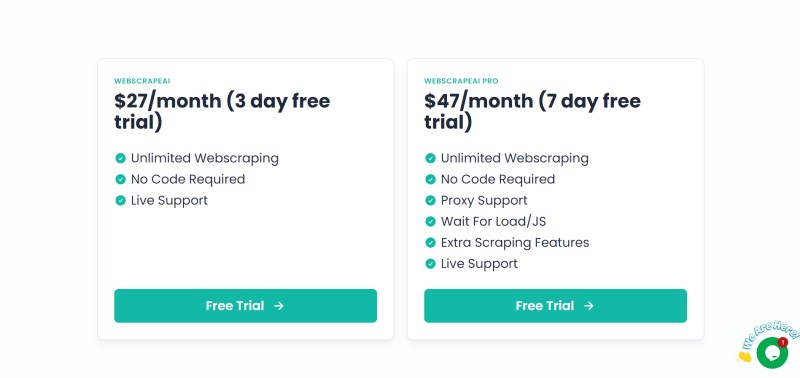Click check icon beside Proxy Support

coord(430,200)
